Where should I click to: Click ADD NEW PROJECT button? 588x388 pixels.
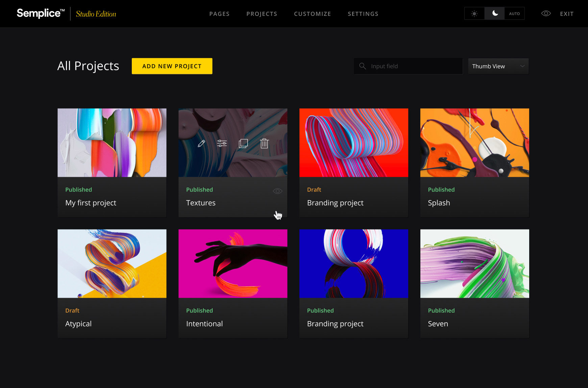172,66
